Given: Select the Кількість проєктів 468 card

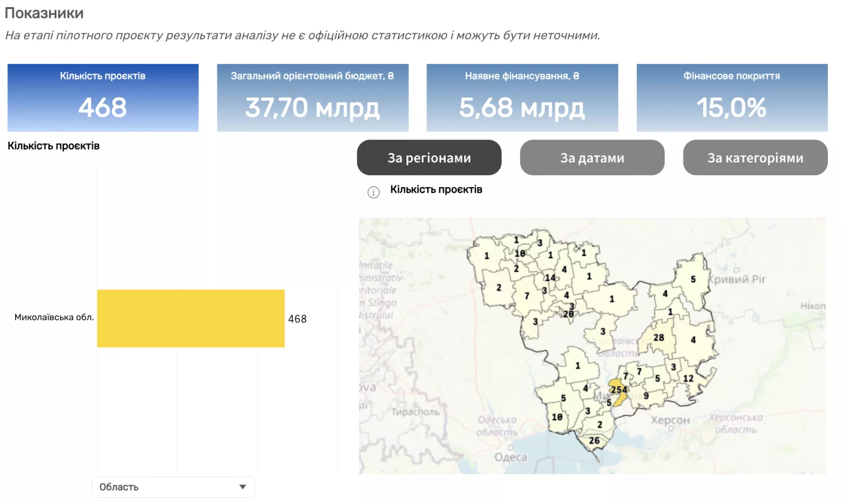Looking at the screenshot, I should click(x=103, y=98).
